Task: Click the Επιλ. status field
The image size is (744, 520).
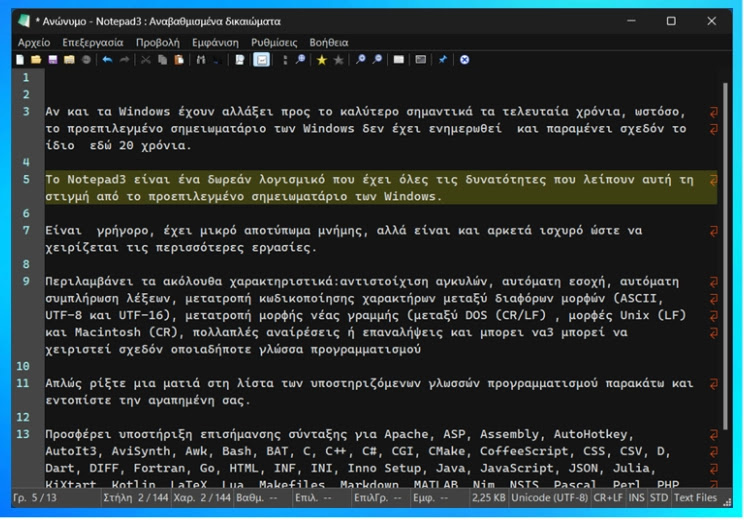Action: (x=322, y=498)
